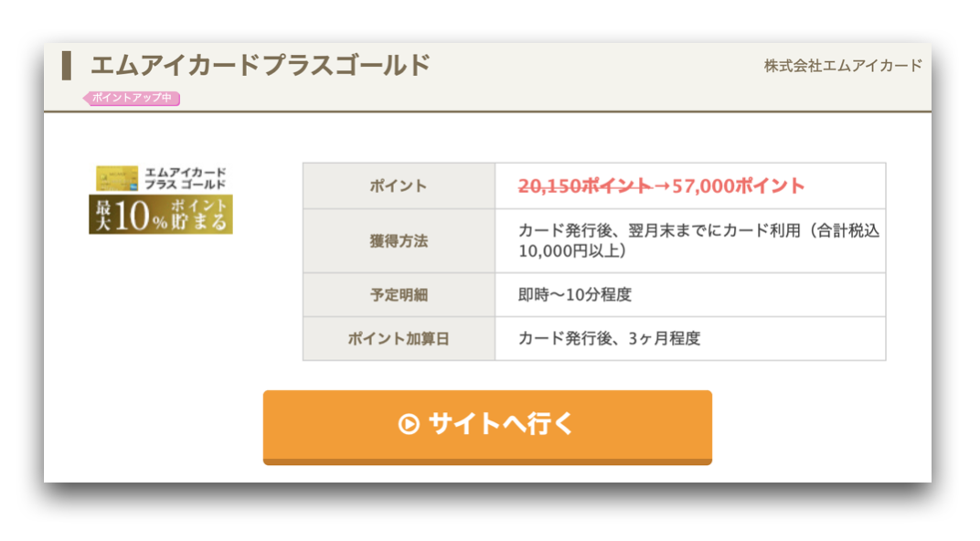The image size is (980, 541).
Task: Click the 株式会社エムアイカード company name
Action: [x=843, y=66]
